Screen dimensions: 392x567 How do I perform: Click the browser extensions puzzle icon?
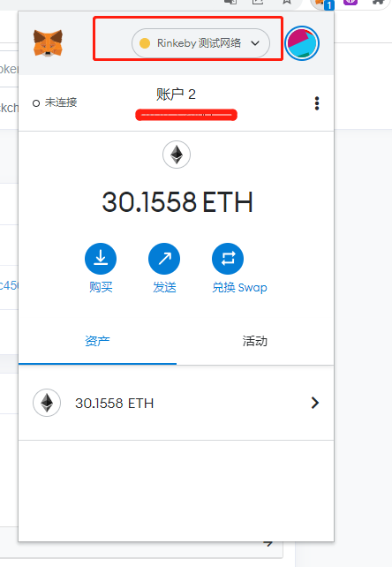tap(378, 2)
